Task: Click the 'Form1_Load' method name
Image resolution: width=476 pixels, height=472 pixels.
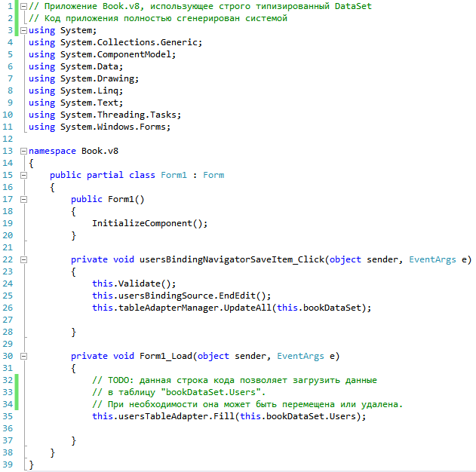Action: point(166,356)
